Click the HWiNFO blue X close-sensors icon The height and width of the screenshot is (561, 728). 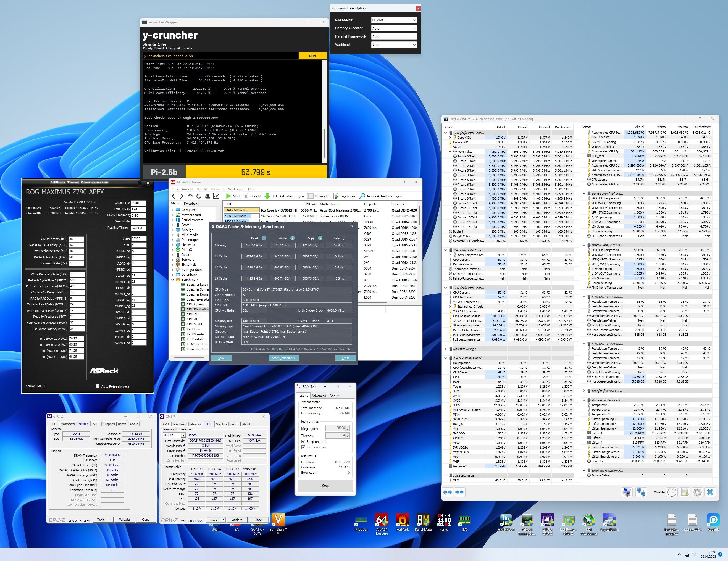point(710,492)
